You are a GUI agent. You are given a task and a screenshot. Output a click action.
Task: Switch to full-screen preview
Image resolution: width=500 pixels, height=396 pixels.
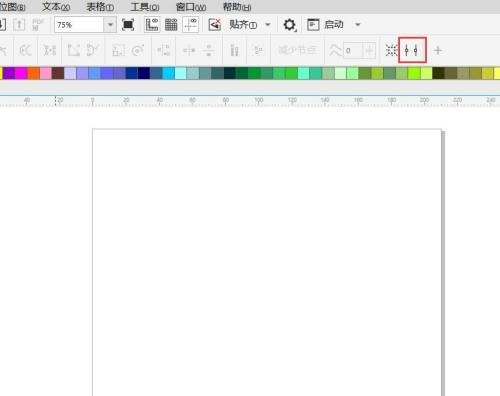[x=128, y=25]
